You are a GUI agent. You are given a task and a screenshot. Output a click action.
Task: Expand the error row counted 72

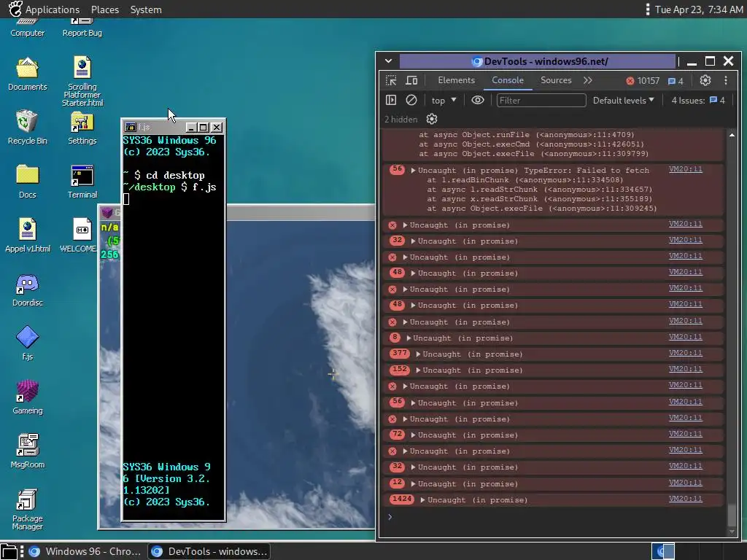click(x=413, y=435)
